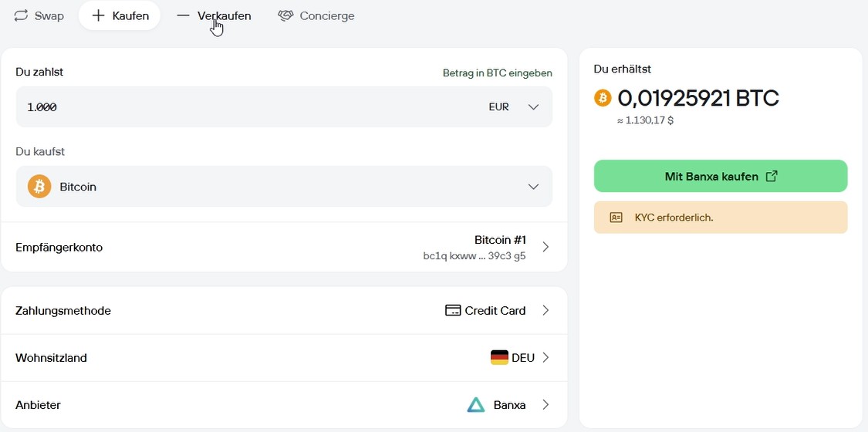This screenshot has width=868, height=432.
Task: Click the Credit Card icon
Action: [453, 310]
